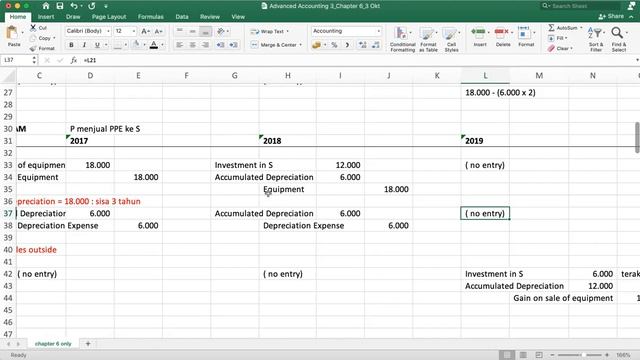Viewport: 640px width, 360px height.
Task: Open Cell Styles gallery
Action: [x=451, y=39]
